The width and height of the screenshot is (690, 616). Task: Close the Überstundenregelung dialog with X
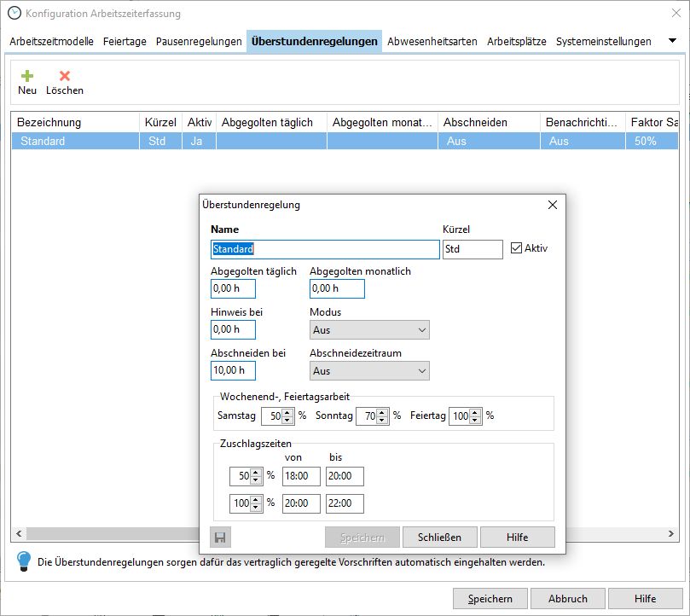tap(552, 205)
